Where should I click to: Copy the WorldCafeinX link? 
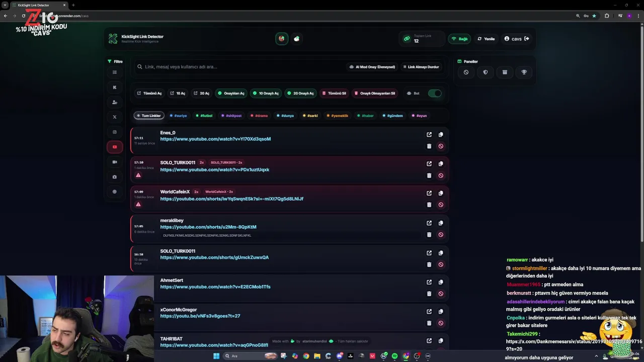point(441,193)
